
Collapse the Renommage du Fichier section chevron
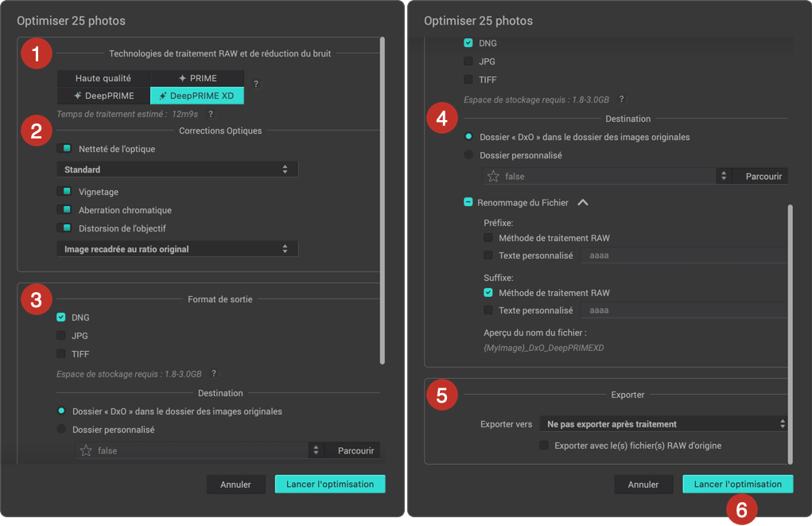tap(583, 202)
